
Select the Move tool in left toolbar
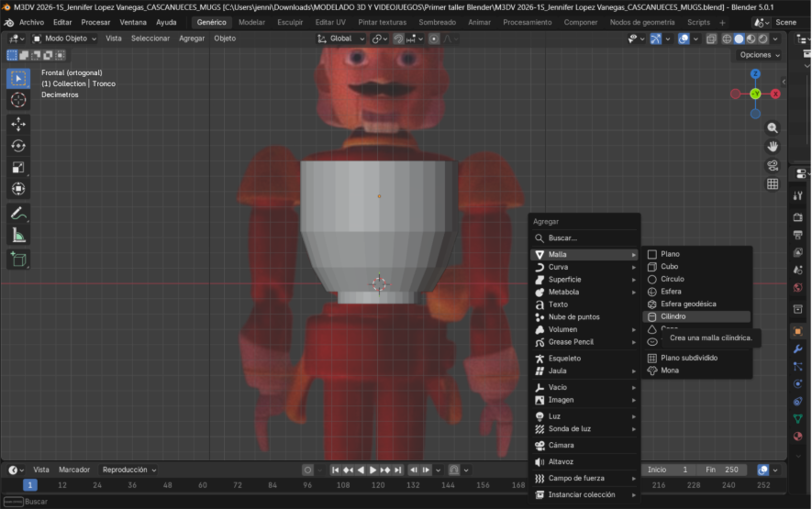18,124
